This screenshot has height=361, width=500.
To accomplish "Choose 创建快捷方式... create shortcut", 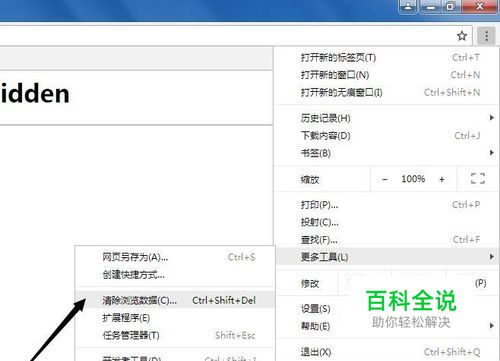I will (x=175, y=275).
